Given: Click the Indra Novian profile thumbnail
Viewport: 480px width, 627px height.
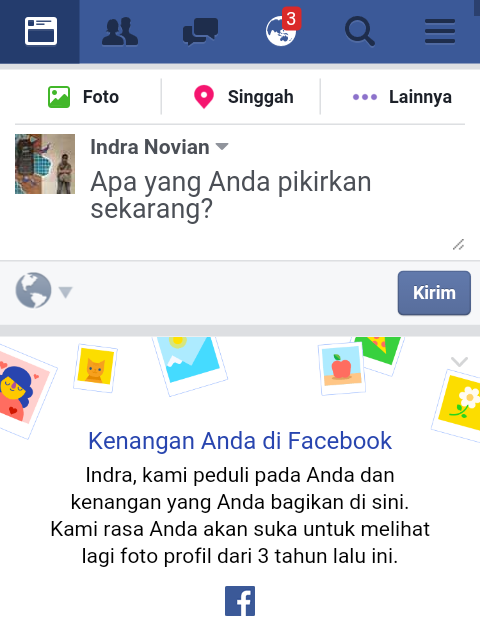Looking at the screenshot, I should (45, 164).
